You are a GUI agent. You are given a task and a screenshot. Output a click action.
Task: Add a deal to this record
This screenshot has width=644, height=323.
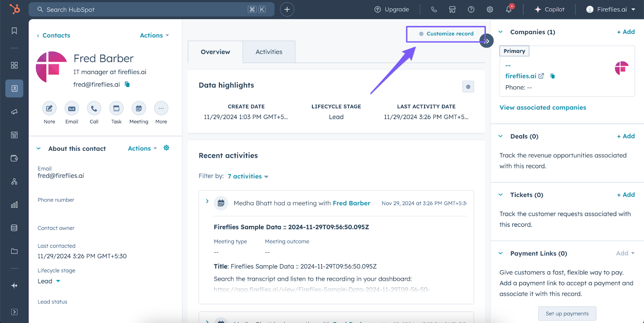tap(626, 136)
